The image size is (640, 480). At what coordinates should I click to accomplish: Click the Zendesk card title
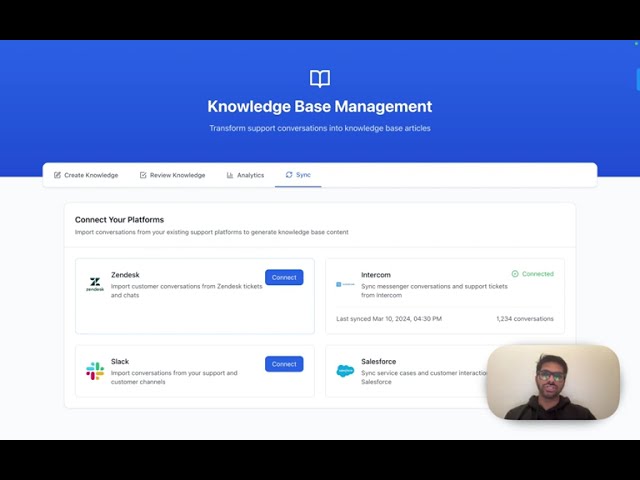[x=125, y=275]
